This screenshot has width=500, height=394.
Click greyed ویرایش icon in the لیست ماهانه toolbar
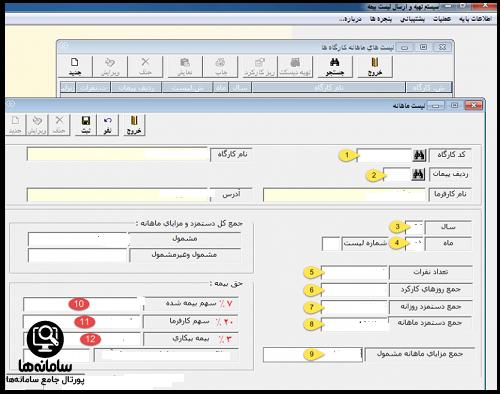pyautogui.click(x=37, y=125)
